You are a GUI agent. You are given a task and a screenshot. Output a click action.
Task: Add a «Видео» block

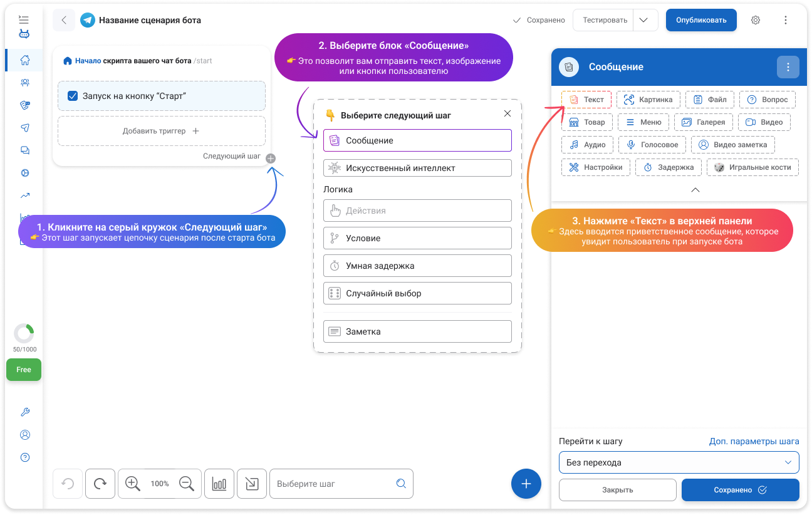[x=764, y=122]
